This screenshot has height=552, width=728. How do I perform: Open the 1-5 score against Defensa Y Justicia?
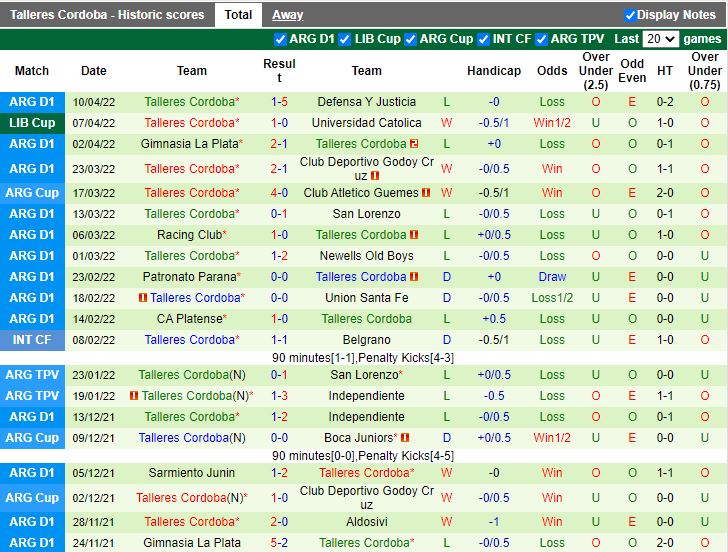pyautogui.click(x=279, y=102)
